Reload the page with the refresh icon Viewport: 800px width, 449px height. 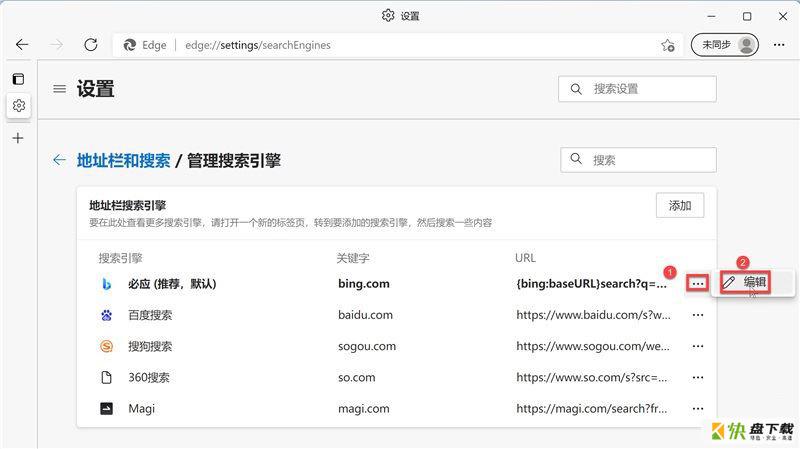pos(91,45)
